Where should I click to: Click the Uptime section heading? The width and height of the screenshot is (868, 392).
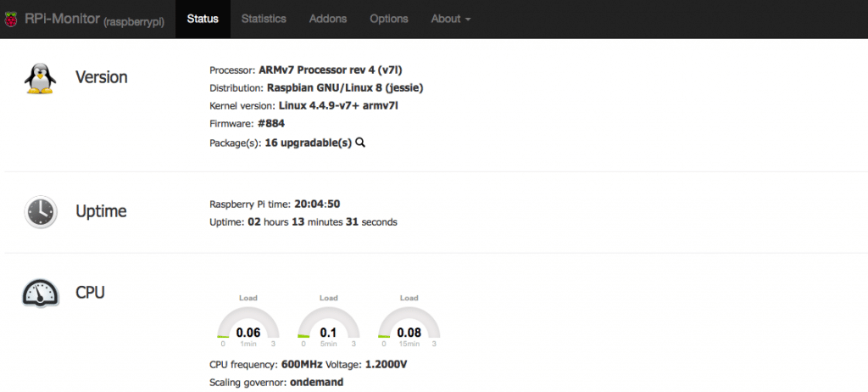(101, 211)
